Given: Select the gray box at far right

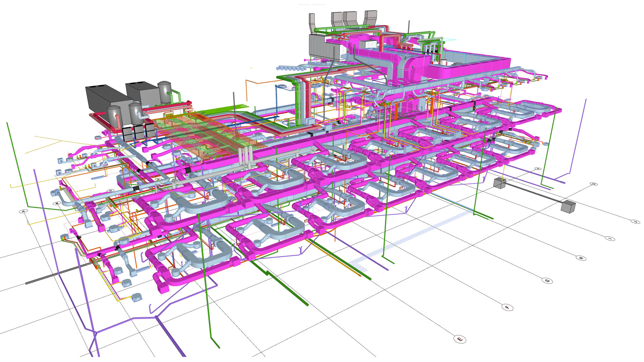Looking at the screenshot, I should (x=568, y=207).
